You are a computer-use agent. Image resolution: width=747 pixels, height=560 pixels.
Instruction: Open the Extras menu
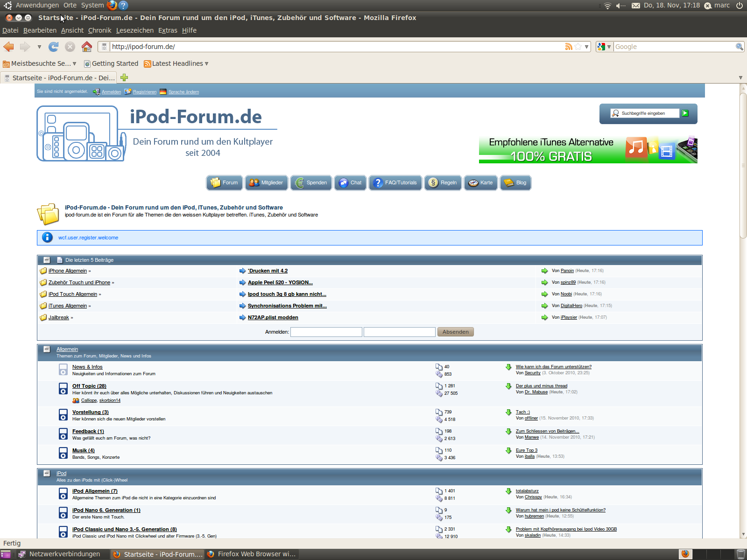[168, 30]
